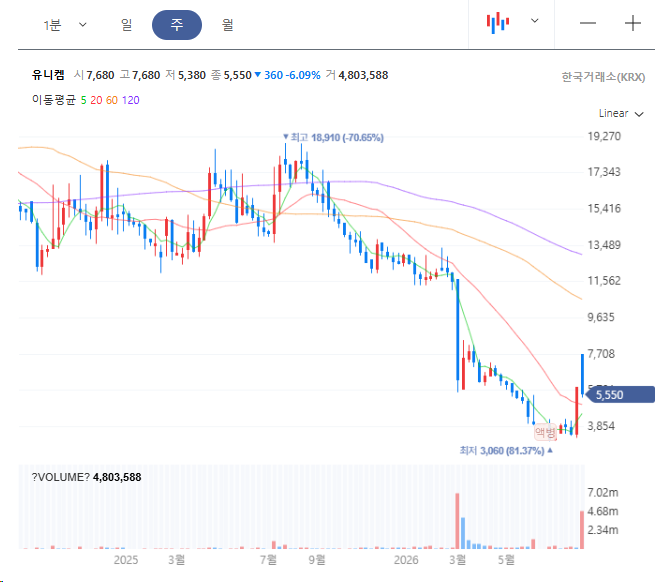Open the chart type dropdown arrow

[535, 21]
